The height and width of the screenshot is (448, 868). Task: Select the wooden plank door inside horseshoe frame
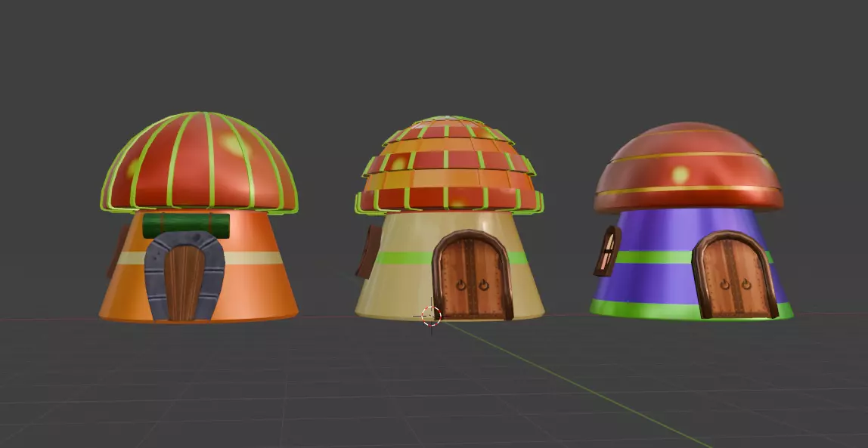tap(184, 283)
